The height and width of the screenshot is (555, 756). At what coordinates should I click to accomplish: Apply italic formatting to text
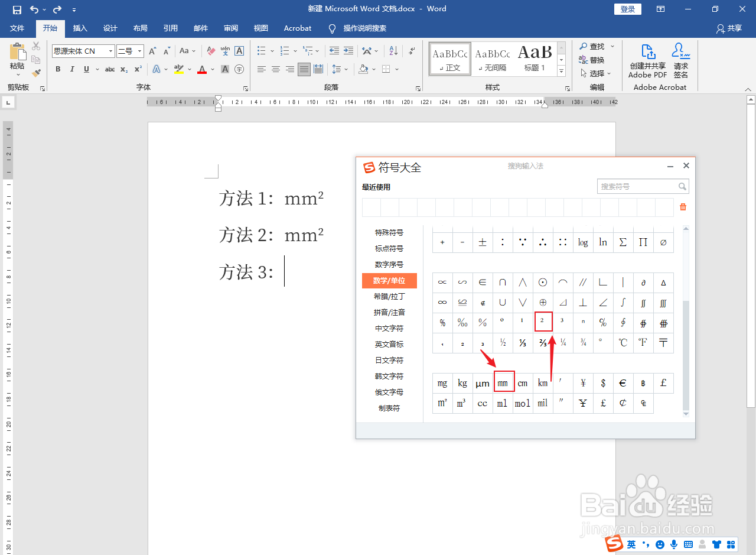click(x=71, y=69)
